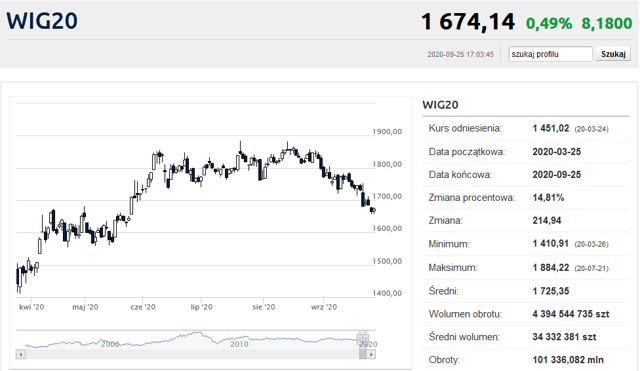Image resolution: width=640 pixels, height=371 pixels.
Task: Click the right range handle on the navigator
Action: click(x=366, y=339)
